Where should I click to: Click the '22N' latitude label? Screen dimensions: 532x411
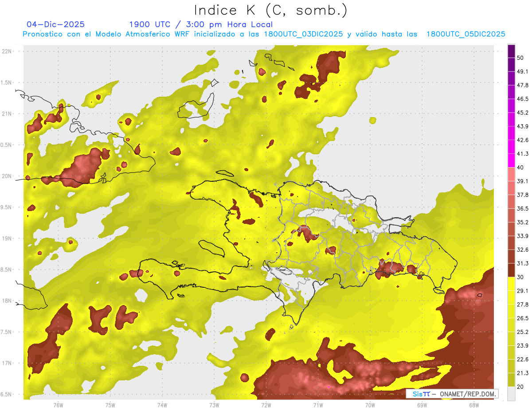point(7,51)
